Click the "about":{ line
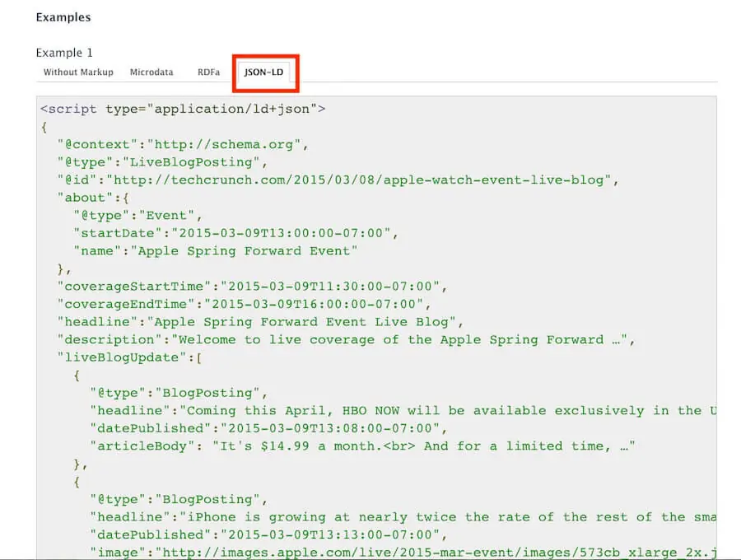The height and width of the screenshot is (560, 741). pyautogui.click(x=93, y=198)
